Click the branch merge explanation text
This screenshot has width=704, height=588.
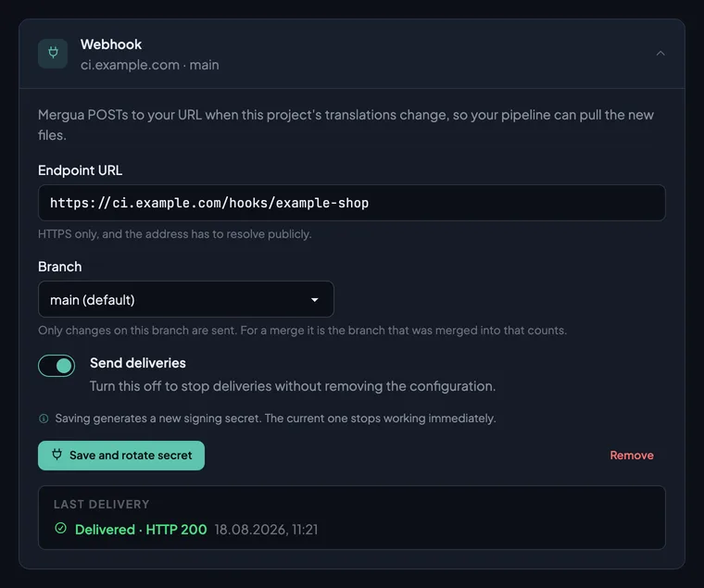point(302,331)
